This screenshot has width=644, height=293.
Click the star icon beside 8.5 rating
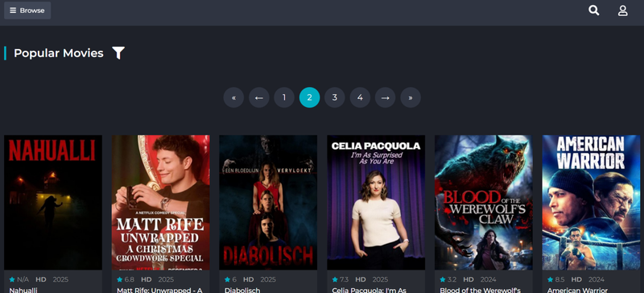tap(550, 279)
